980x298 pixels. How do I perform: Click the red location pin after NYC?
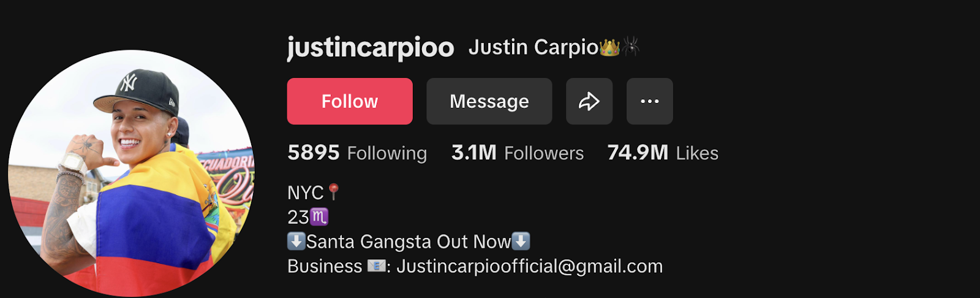334,192
